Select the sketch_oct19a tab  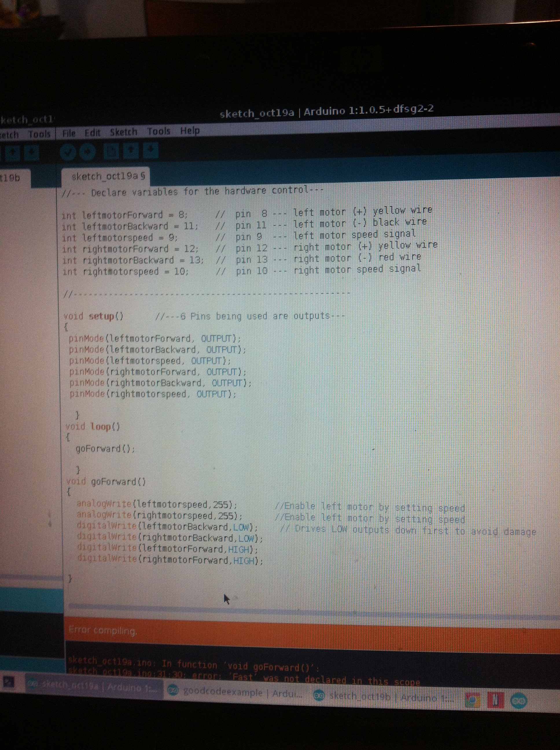pos(105,177)
